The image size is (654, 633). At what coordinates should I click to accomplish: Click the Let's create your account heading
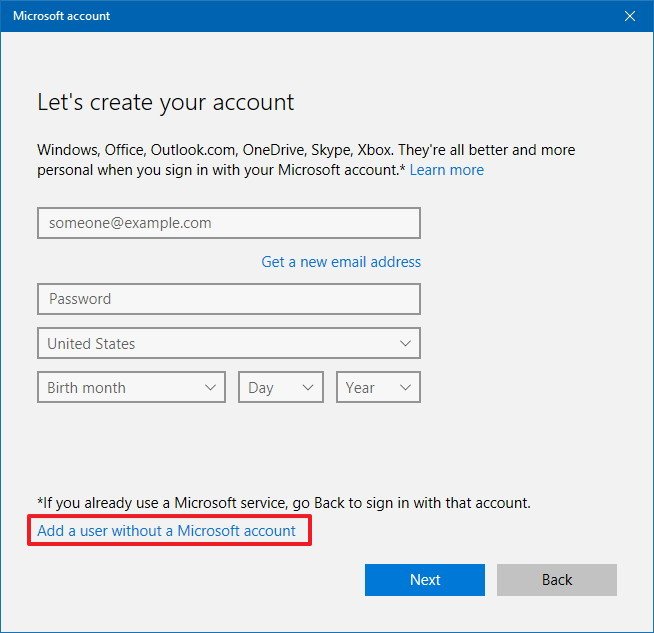(x=166, y=102)
